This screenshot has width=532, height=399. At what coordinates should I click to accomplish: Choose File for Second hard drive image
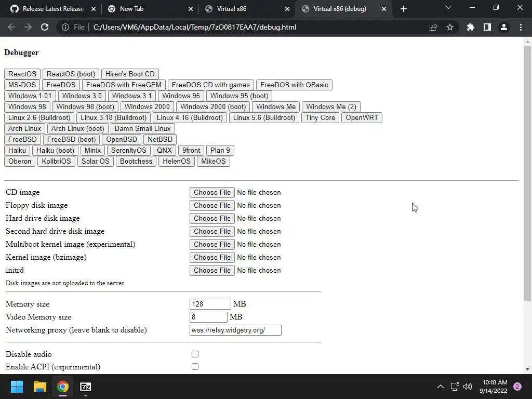coord(212,231)
